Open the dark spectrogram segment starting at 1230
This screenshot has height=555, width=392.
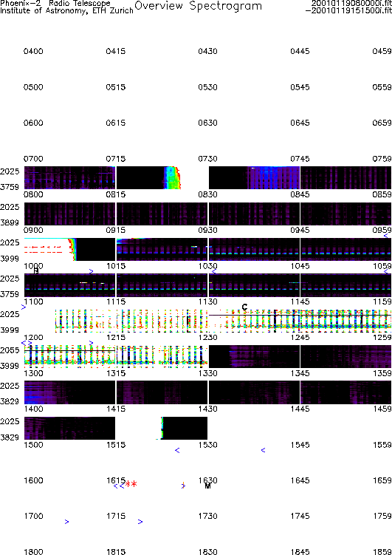[x=254, y=357]
